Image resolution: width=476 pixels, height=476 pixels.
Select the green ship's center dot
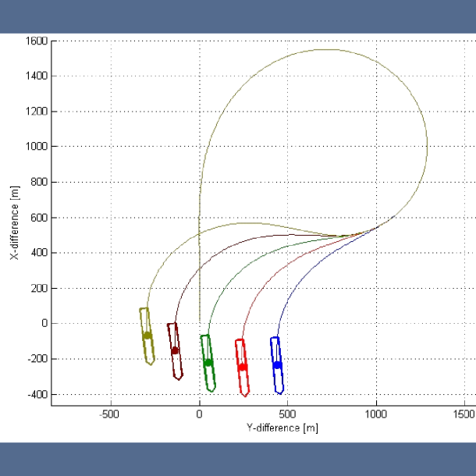(x=208, y=362)
